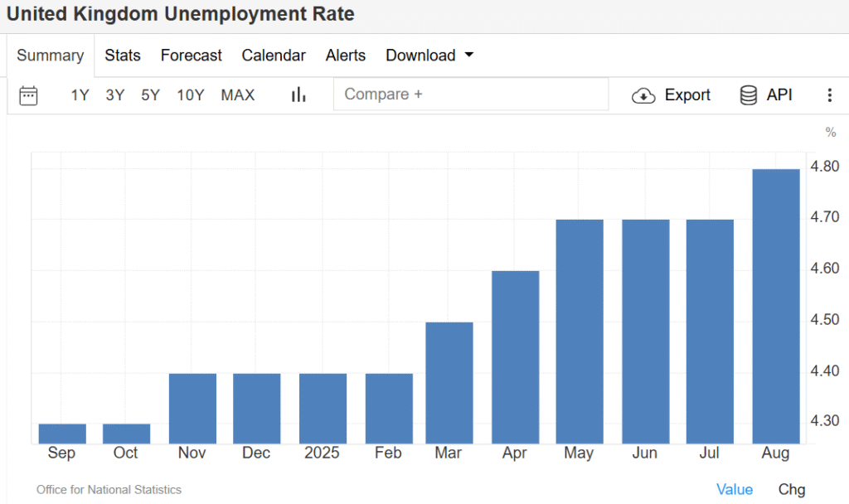Switch chart range to 3Y
The width and height of the screenshot is (849, 504).
pos(115,95)
